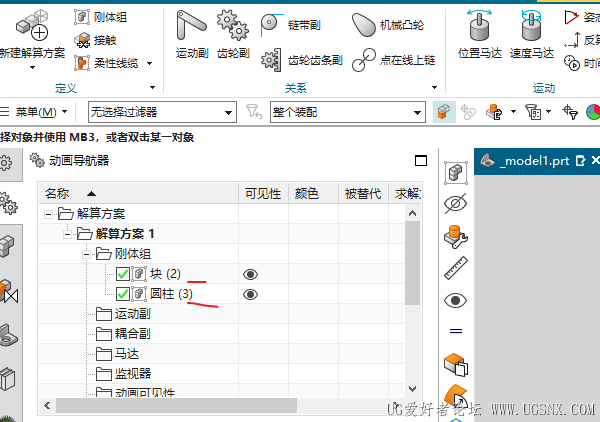Click the open eye show icon in side toolbar
Screen dimensions: 600x422
456,300
